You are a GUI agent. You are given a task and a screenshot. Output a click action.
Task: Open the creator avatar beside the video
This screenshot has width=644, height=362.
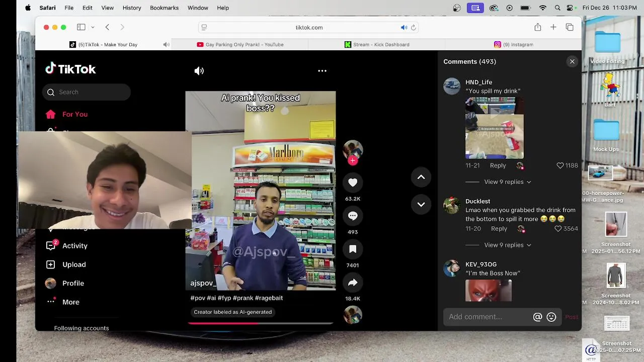(x=353, y=149)
